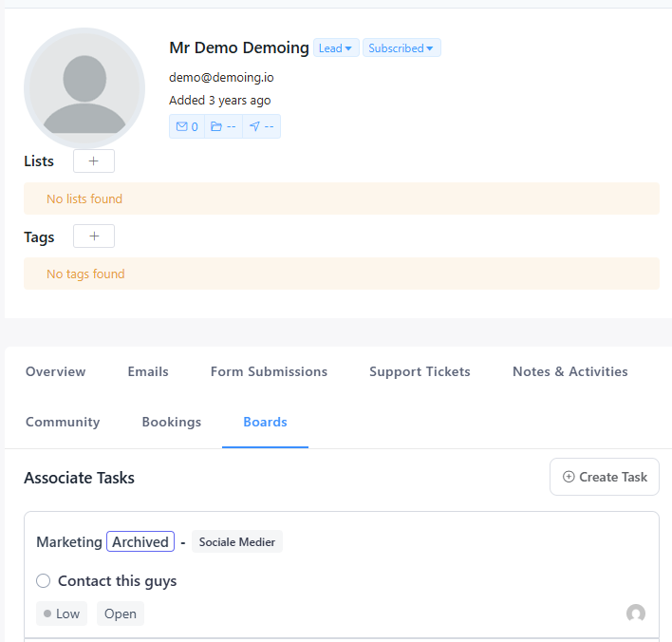This screenshot has height=642, width=672.
Task: Change the Low priority badge
Action: pyautogui.click(x=62, y=614)
